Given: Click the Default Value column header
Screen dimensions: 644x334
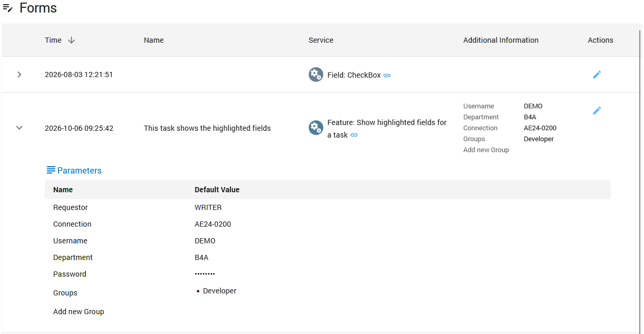Looking at the screenshot, I should click(217, 190).
